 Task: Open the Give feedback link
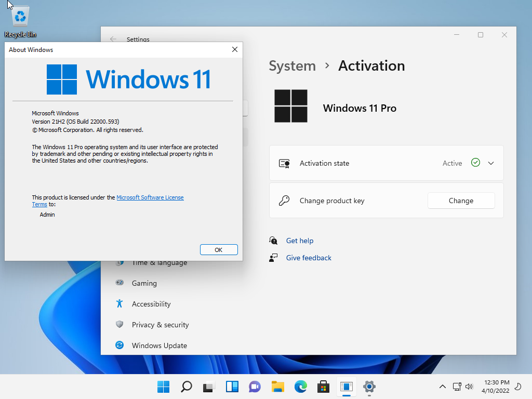(309, 258)
